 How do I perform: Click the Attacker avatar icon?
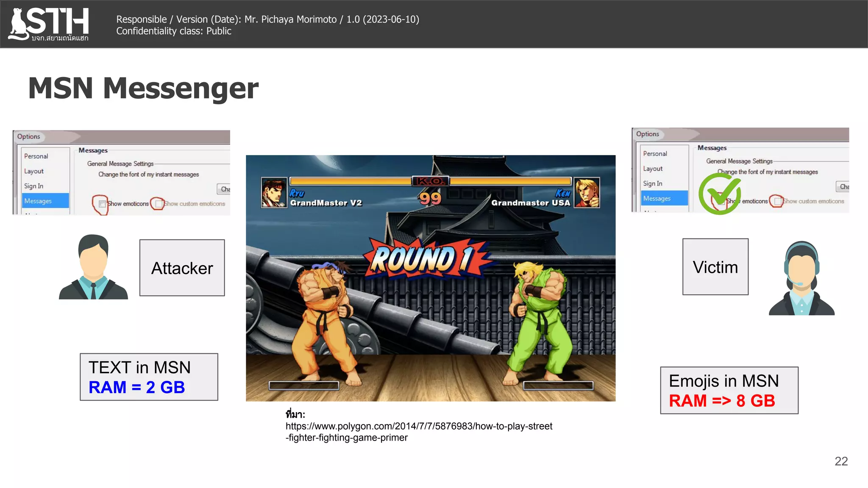[x=93, y=267]
